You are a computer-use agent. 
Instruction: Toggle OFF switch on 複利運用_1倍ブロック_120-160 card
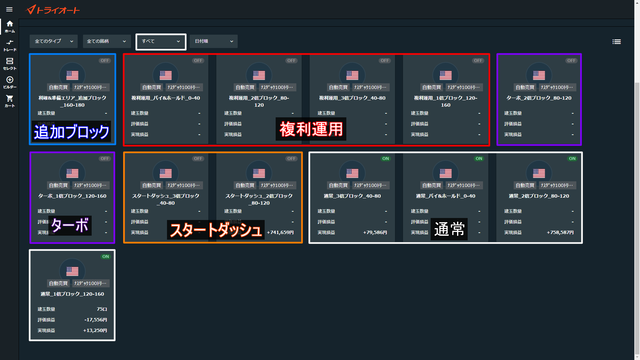pos(478,60)
